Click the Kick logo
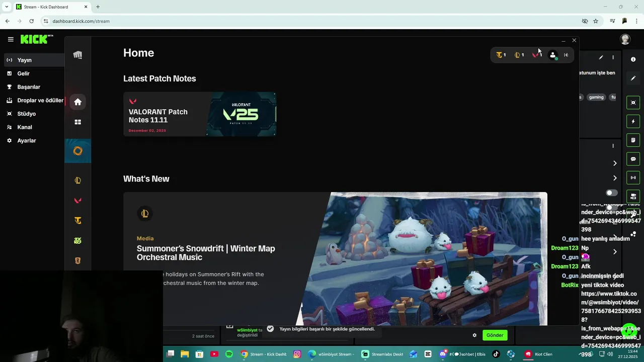Viewport: 644px width, 362px height. point(35,39)
